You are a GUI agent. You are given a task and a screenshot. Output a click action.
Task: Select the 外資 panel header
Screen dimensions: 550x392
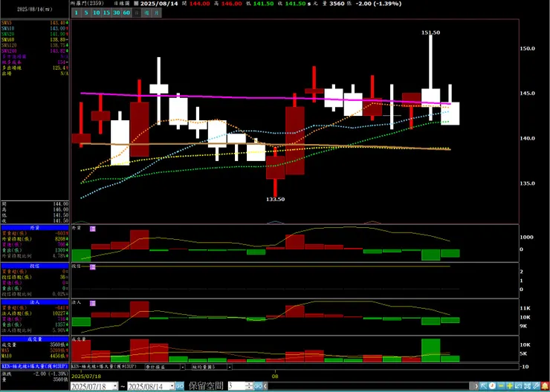(35, 227)
